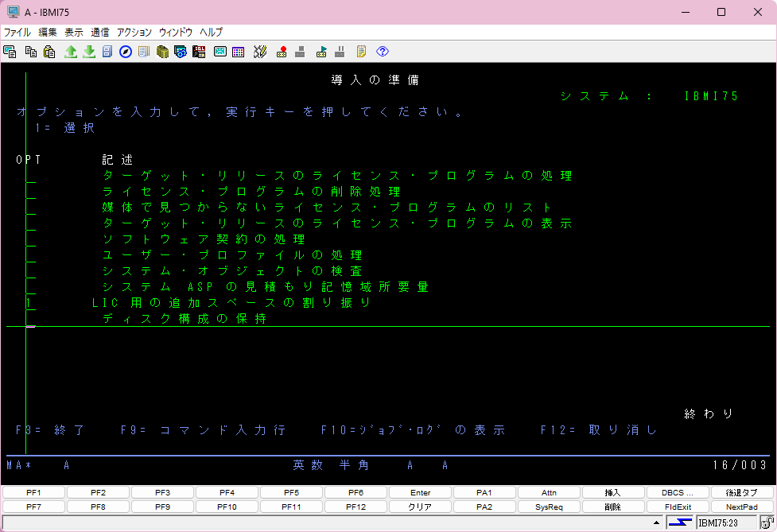The height and width of the screenshot is (532, 777).
Task: Open the アクション menu
Action: click(134, 33)
